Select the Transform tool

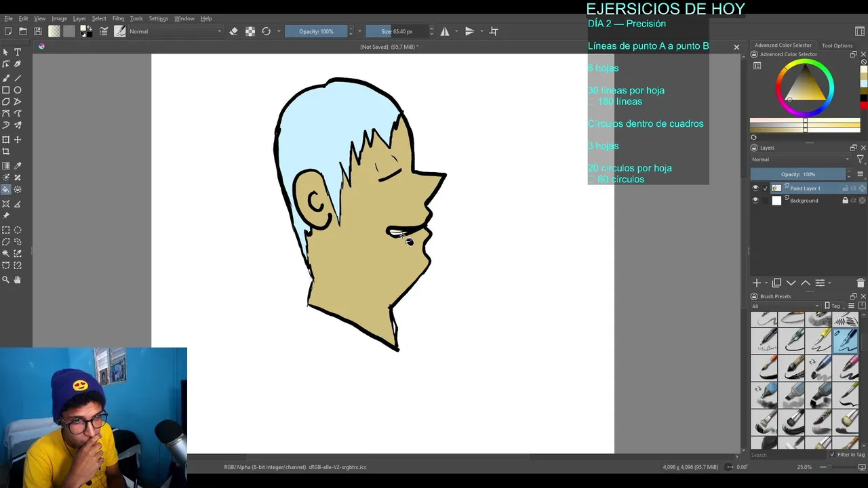click(6, 140)
